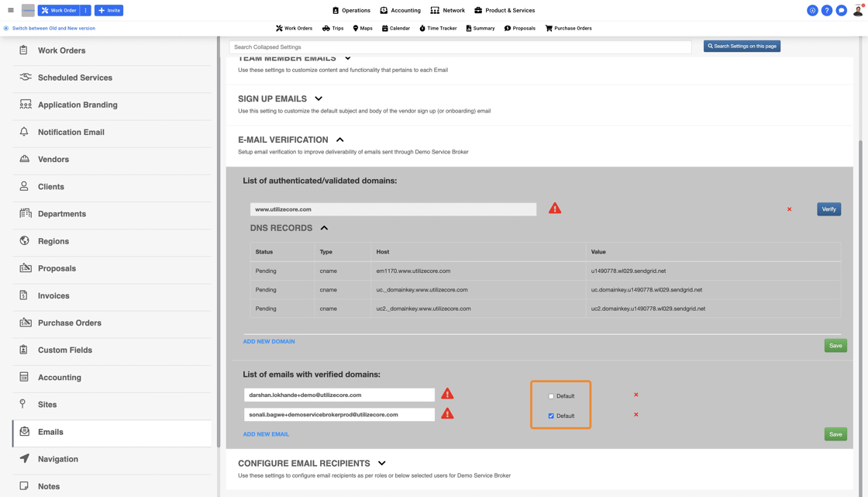Delete darshan.lokhande email row
This screenshot has height=497, width=868.
tap(636, 395)
